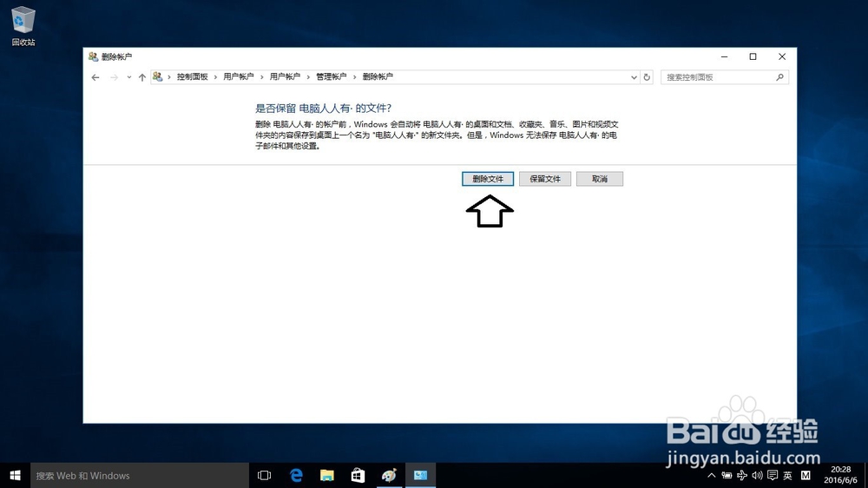Expand chevron after 控制面板 breadcrumb
This screenshot has width=868, height=488.
pos(215,77)
